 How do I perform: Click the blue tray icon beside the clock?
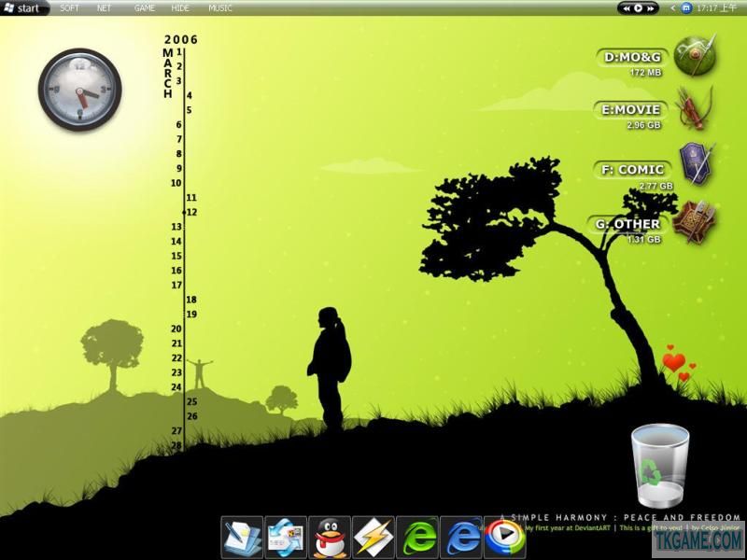[x=686, y=8]
